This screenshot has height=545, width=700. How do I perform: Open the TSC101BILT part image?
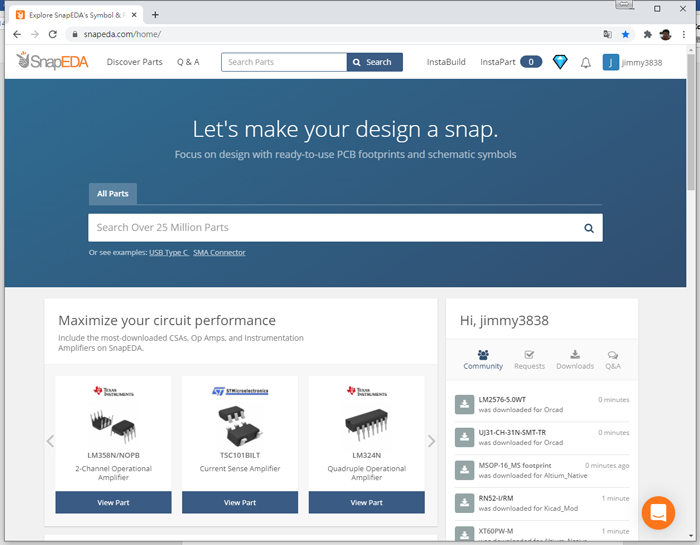point(240,426)
